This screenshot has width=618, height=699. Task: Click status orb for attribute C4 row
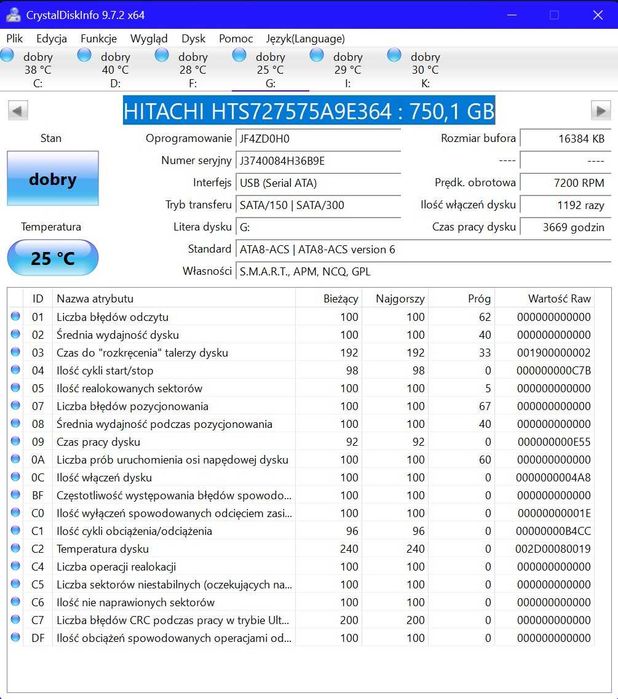click(16, 566)
